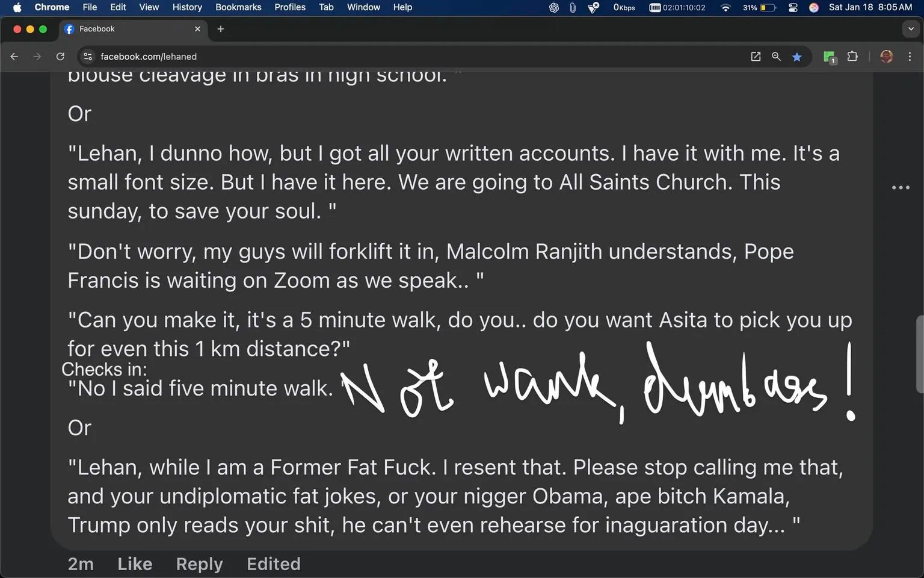Viewport: 924px width, 578px height.
Task: Click the forward navigation arrow
Action: [x=37, y=56]
